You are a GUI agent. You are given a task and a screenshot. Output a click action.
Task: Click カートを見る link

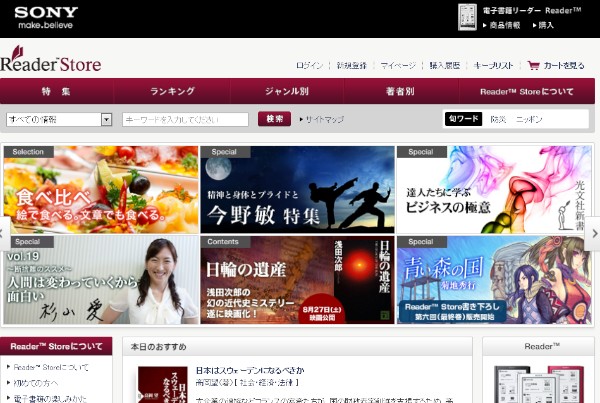[564, 65]
